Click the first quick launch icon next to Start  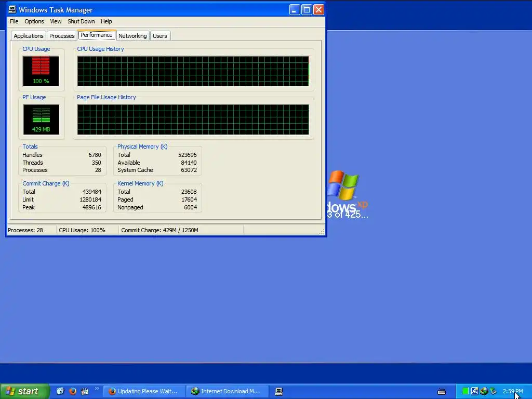(x=60, y=391)
